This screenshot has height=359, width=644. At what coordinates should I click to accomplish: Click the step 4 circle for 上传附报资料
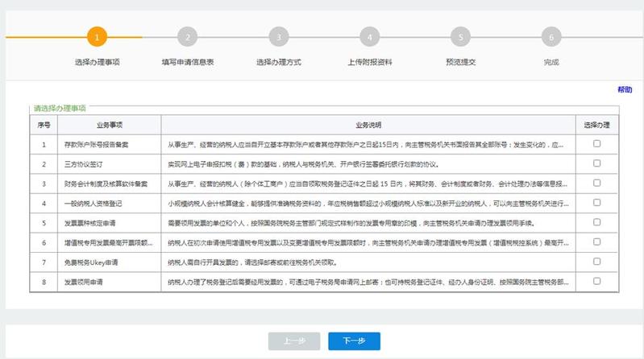(369, 37)
